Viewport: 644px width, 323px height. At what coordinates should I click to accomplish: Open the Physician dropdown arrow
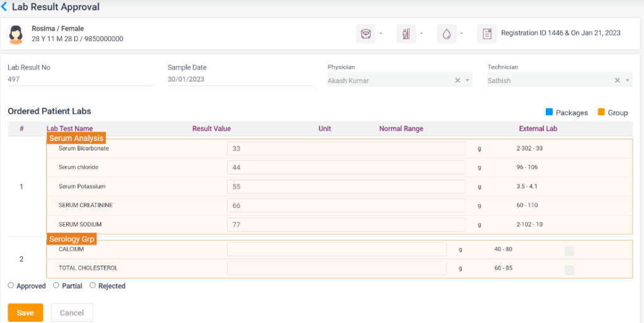(467, 81)
